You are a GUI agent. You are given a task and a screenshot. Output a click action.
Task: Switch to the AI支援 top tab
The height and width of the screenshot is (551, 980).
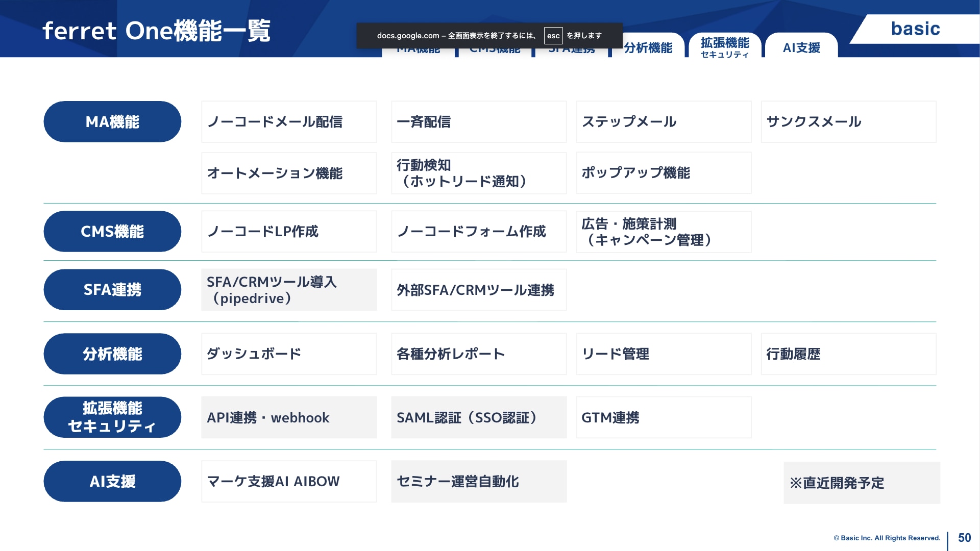point(801,47)
